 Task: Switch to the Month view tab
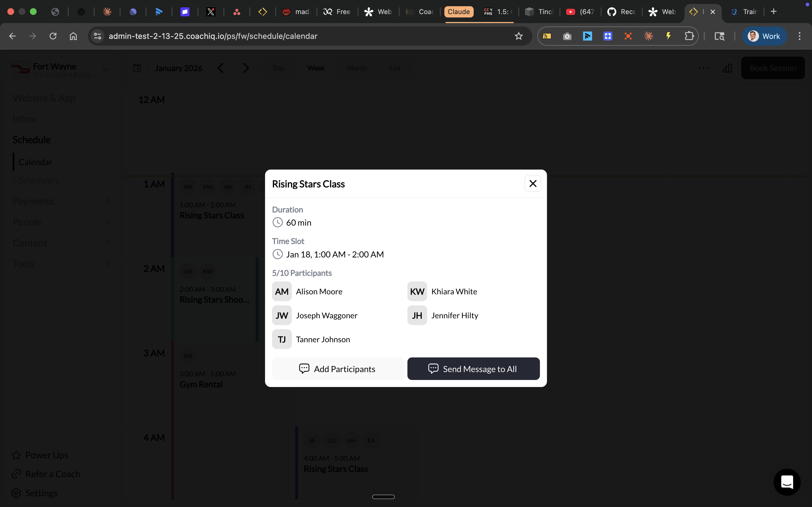[x=357, y=68]
